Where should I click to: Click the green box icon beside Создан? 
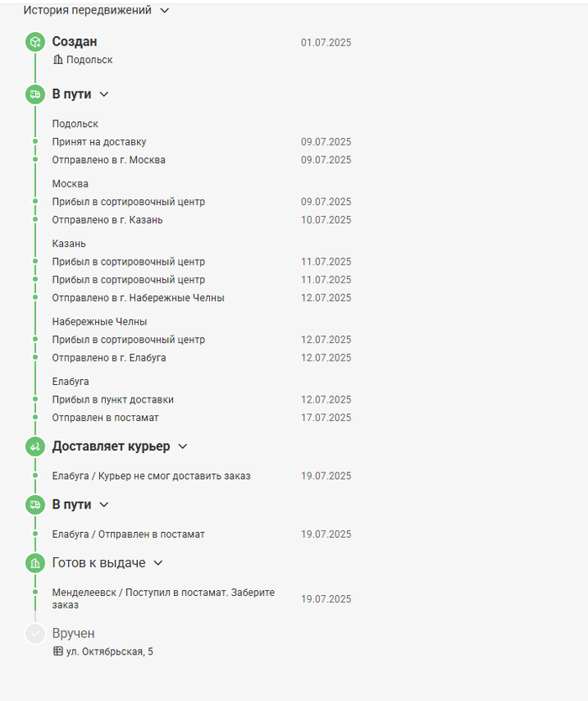[34, 42]
